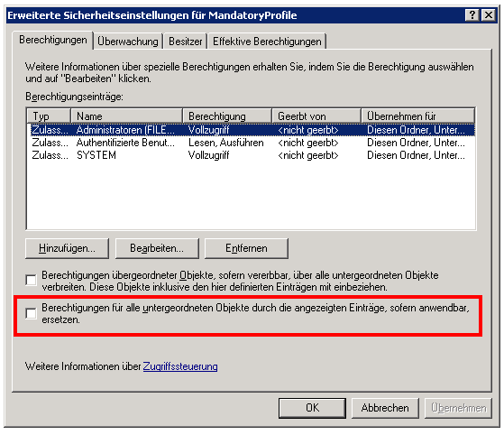Open the Überwachung tab
The image size is (504, 435).
pyautogui.click(x=128, y=42)
